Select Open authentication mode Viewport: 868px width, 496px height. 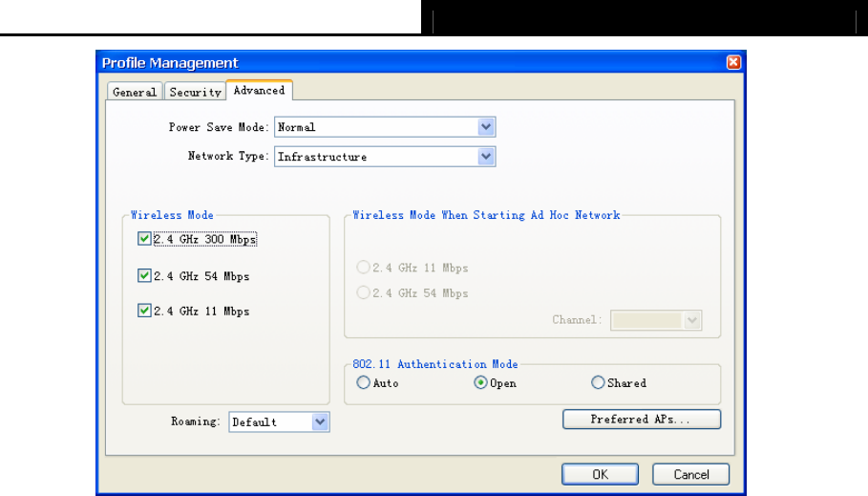[480, 382]
